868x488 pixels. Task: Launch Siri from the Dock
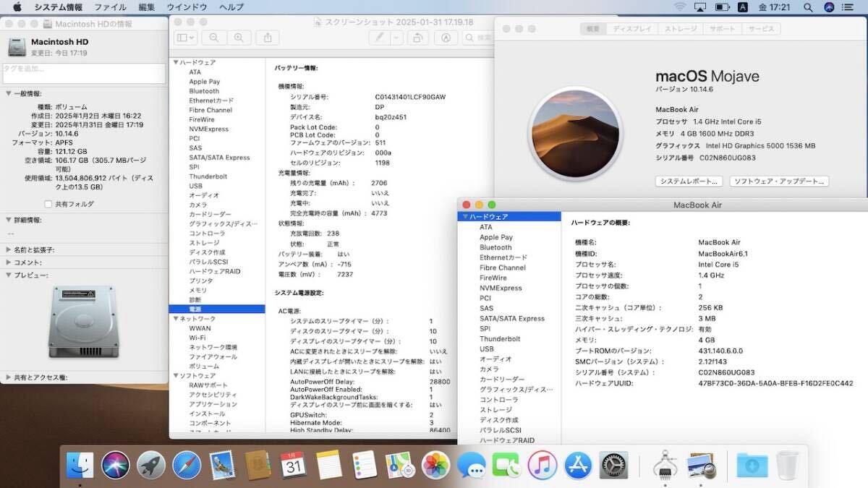pos(115,465)
